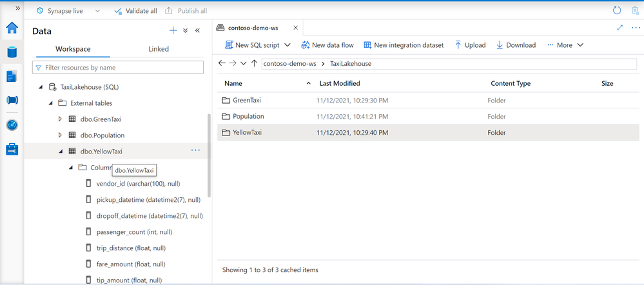Open the Integrate hub pipeline icon

tap(12, 100)
